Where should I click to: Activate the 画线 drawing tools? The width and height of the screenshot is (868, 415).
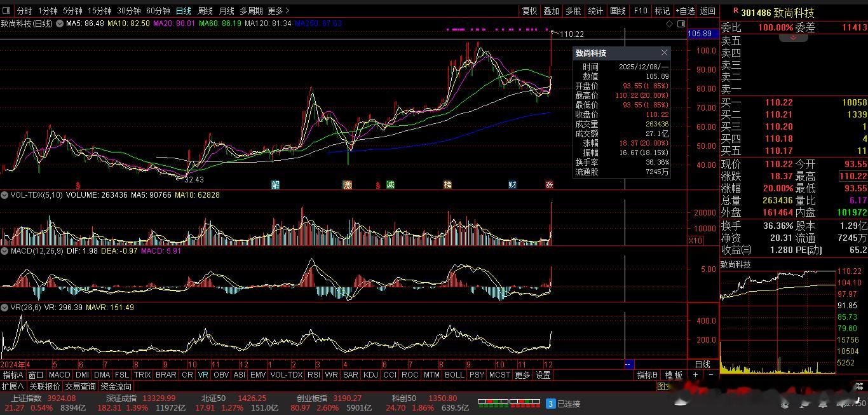click(618, 11)
